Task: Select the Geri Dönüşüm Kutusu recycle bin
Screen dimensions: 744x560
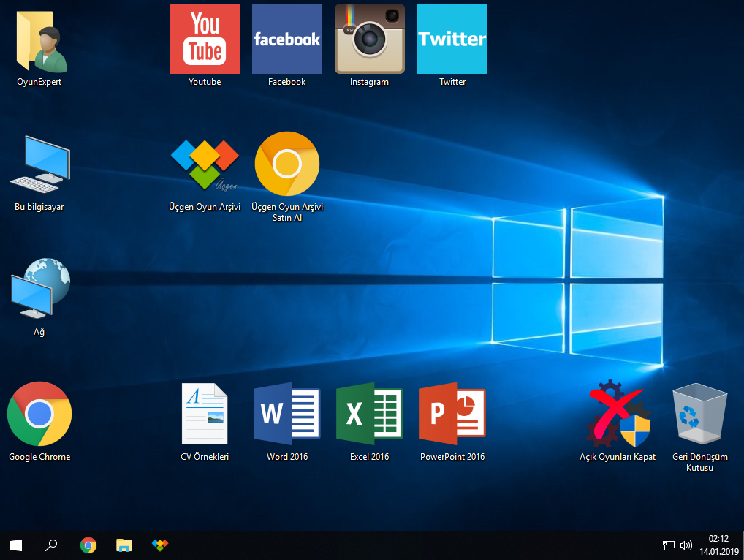Action: [x=700, y=414]
